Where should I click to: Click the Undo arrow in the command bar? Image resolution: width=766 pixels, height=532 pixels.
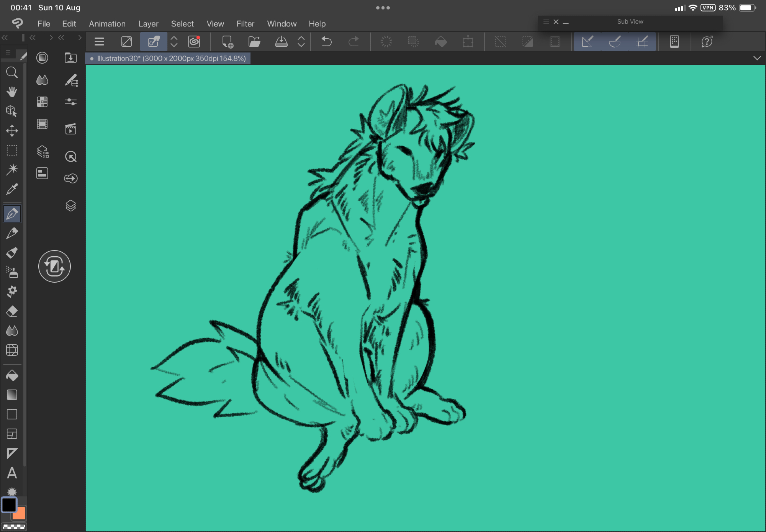[x=326, y=41]
